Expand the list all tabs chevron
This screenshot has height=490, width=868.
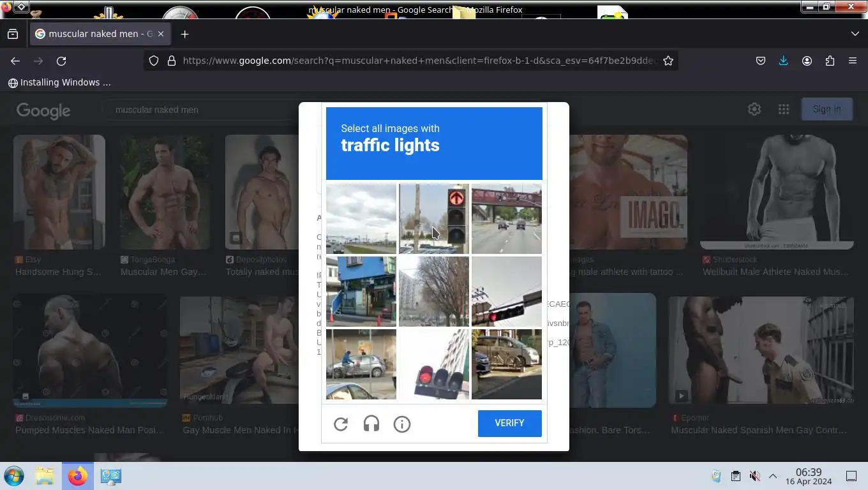click(855, 34)
